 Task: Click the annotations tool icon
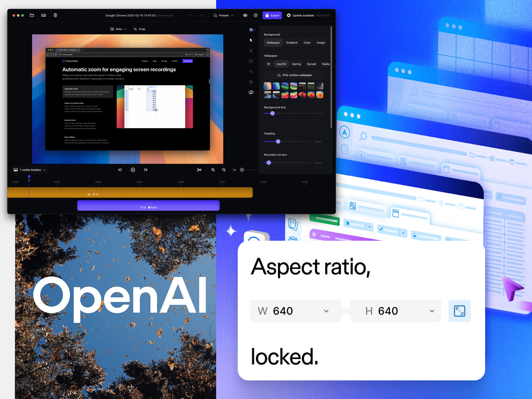tap(251, 62)
